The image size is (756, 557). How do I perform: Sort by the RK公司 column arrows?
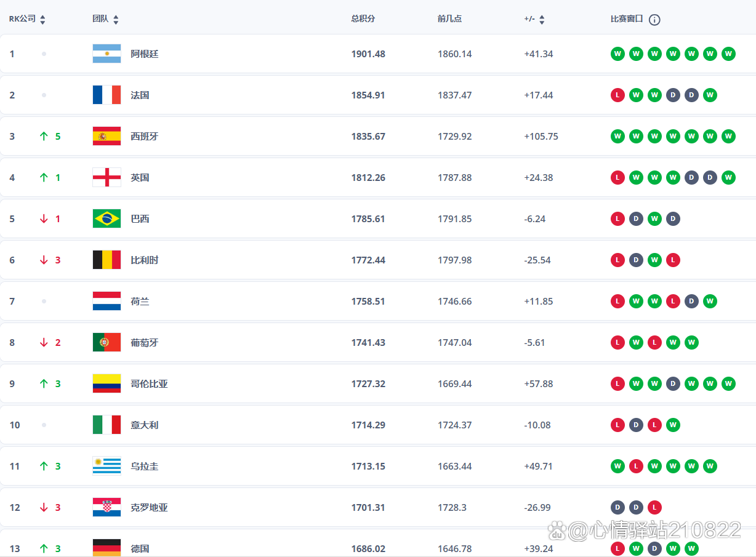tap(42, 20)
